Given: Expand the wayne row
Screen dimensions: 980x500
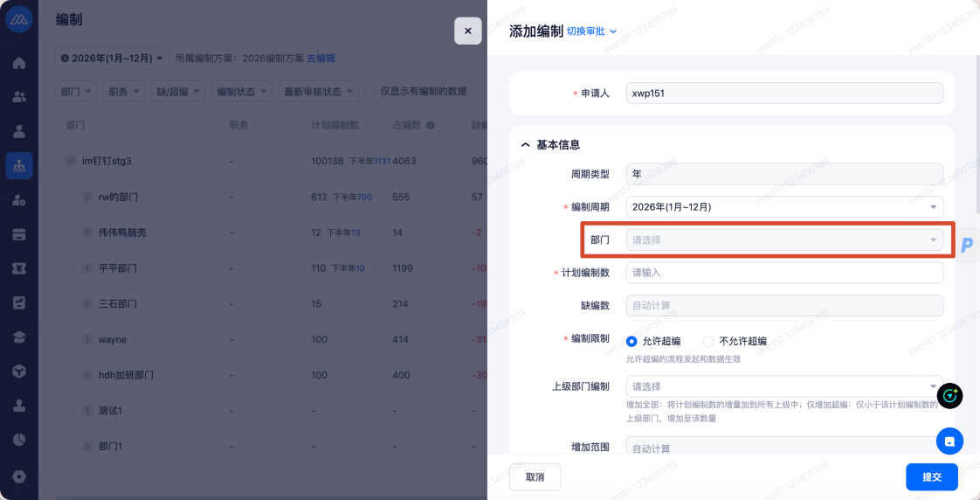Looking at the screenshot, I should pyautogui.click(x=87, y=340).
